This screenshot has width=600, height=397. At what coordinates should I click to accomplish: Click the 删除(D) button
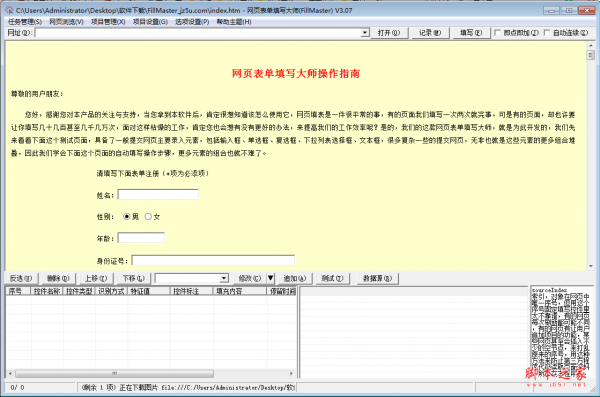pyautogui.click(x=58, y=278)
